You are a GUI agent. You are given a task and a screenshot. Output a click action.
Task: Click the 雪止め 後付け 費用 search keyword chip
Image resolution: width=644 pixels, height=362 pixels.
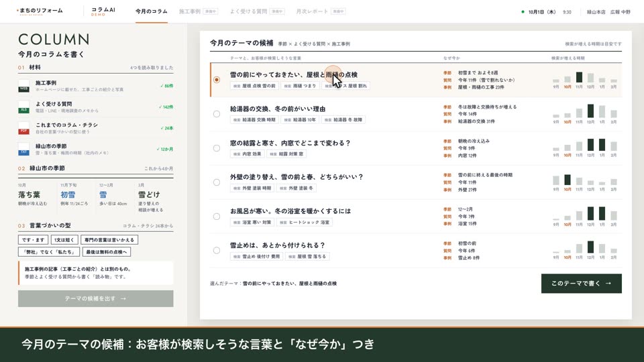pos(257,257)
